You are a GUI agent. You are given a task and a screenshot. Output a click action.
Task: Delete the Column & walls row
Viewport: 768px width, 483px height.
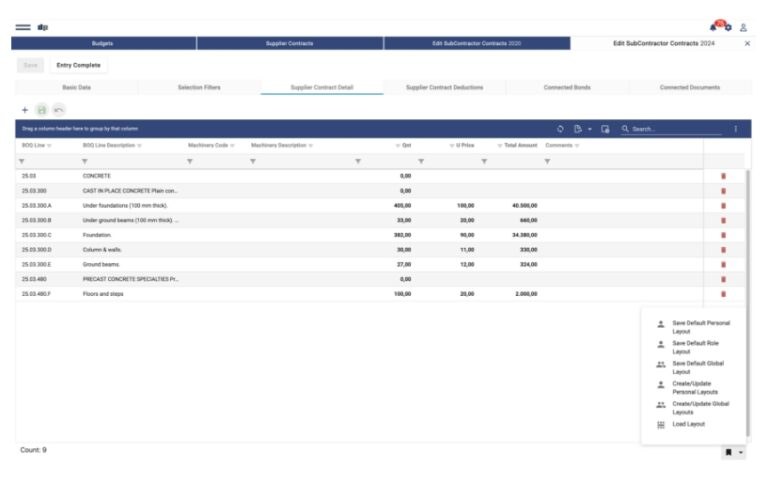point(723,250)
